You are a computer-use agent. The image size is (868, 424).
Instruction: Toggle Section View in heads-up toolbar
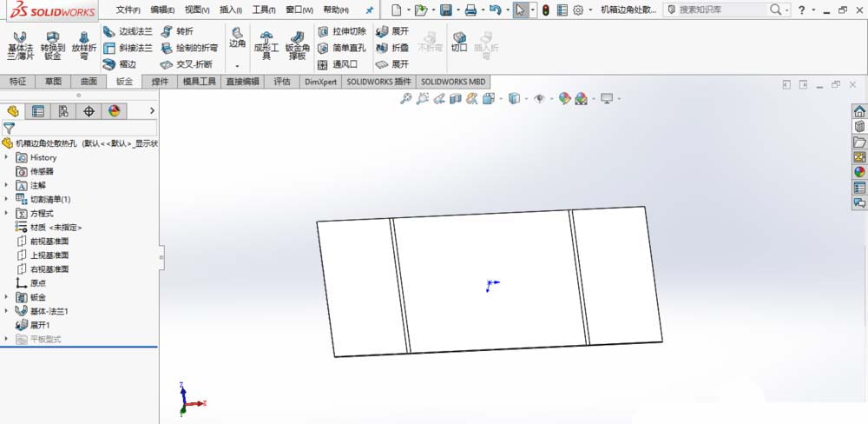pyautogui.click(x=456, y=99)
